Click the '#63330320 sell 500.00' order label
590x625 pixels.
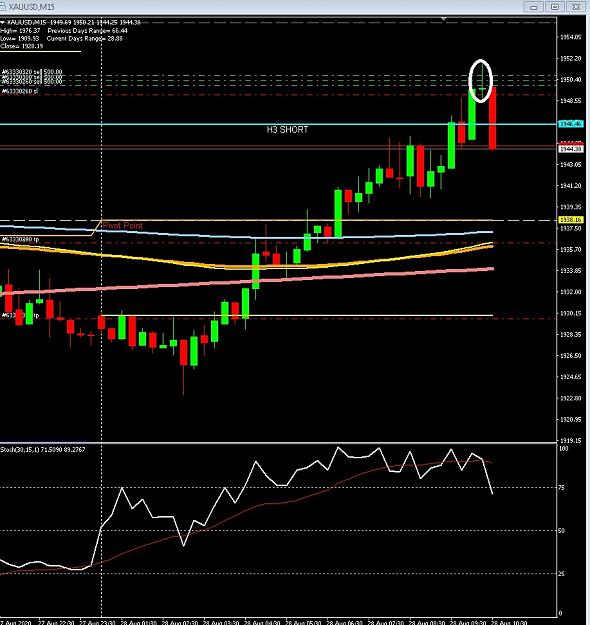click(32, 72)
